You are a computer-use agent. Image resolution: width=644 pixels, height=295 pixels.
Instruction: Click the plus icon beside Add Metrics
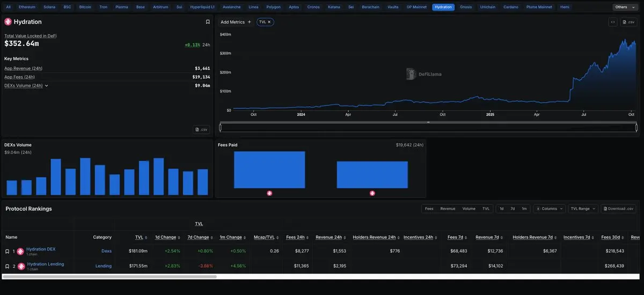pos(249,22)
